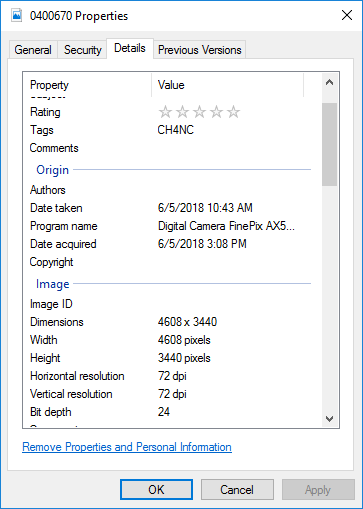Click the Copyright property row

point(170,262)
